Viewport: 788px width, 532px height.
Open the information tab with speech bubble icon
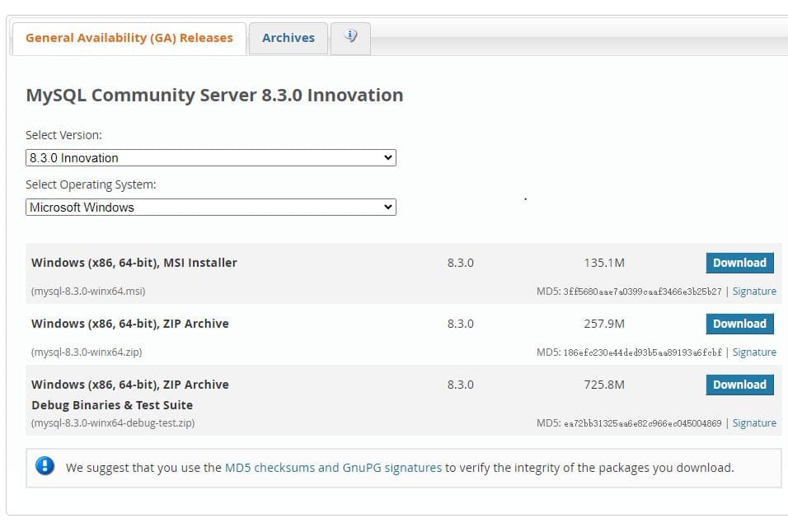[350, 38]
